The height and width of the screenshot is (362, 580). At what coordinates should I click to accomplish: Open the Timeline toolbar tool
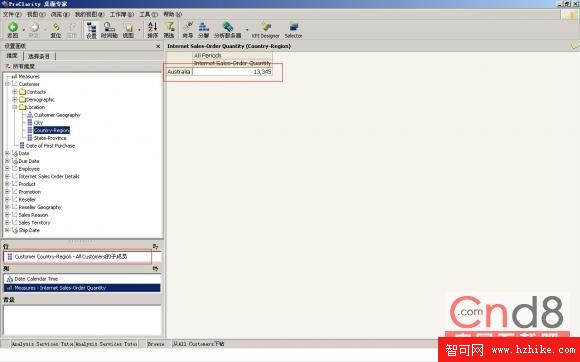[109, 30]
